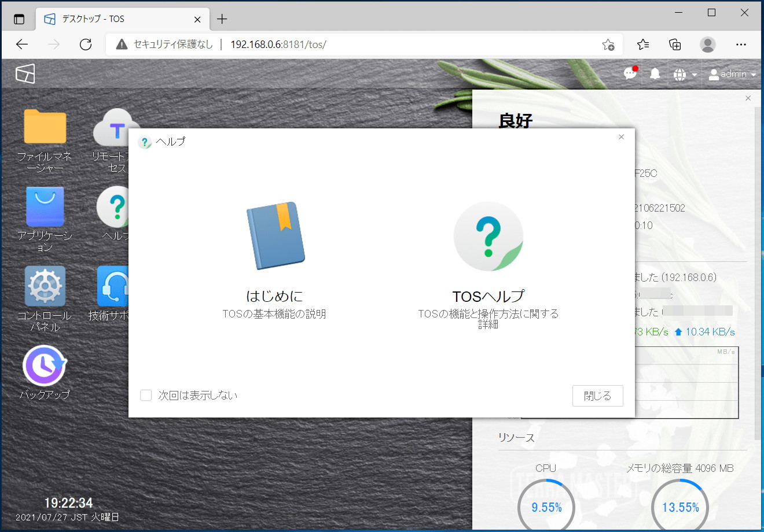764x532 pixels.
Task: Open the tab actions menu icon
Action: [19, 19]
